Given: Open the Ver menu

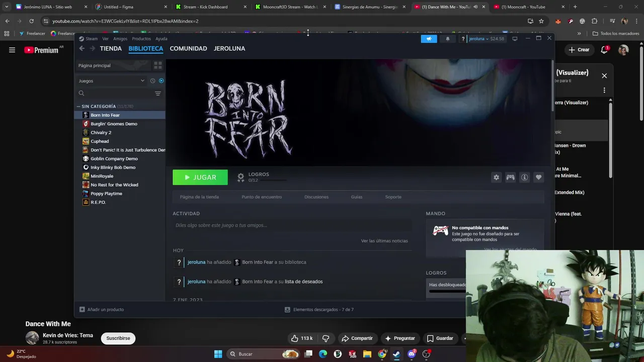Looking at the screenshot, I should pos(105,39).
